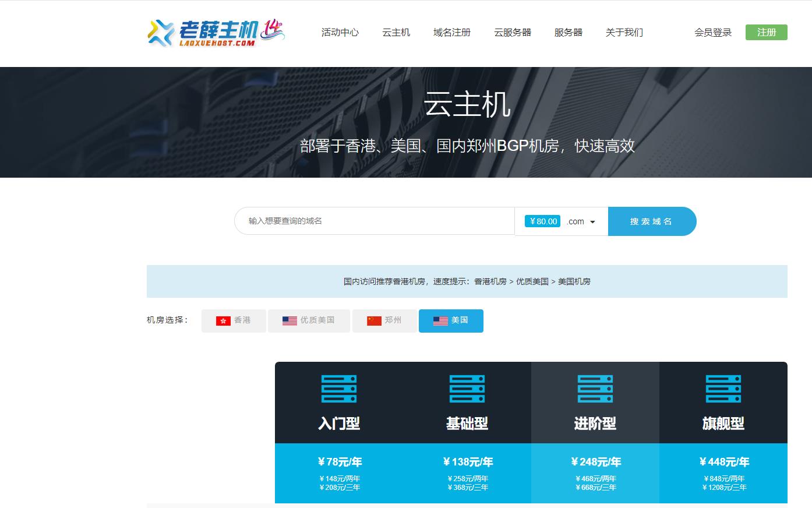
Task: Click the Hong Kong flag icon
Action: tap(223, 321)
